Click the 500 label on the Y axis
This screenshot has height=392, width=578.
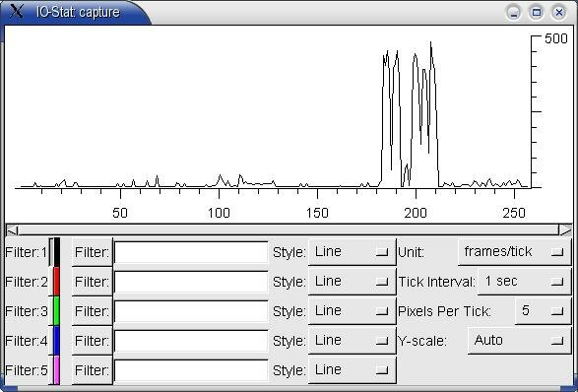556,38
